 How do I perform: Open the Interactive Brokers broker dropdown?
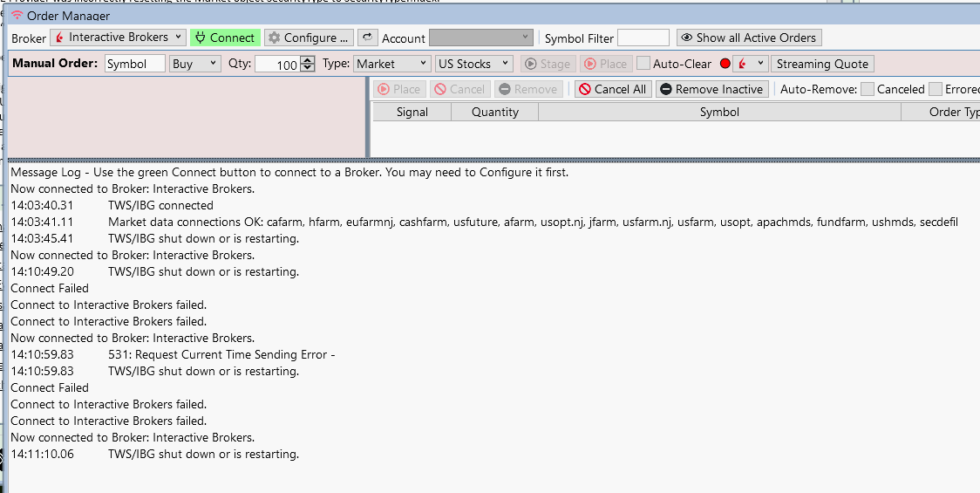118,38
